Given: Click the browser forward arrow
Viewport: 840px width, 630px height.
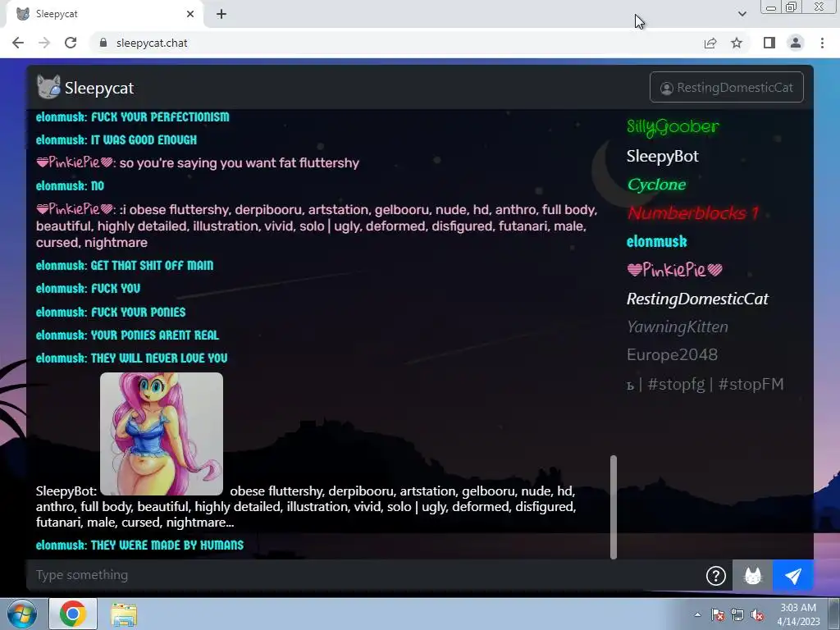Looking at the screenshot, I should pos(44,43).
